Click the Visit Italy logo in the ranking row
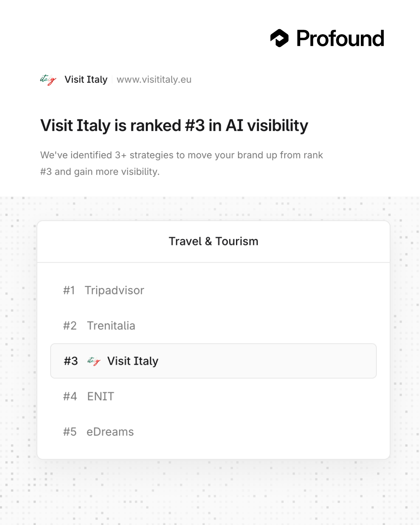Viewport: 420px width, 525px height. point(94,361)
